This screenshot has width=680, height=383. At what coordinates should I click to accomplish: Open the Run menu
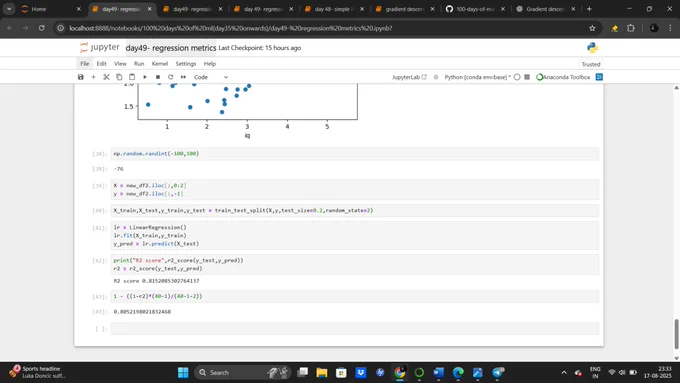point(139,63)
